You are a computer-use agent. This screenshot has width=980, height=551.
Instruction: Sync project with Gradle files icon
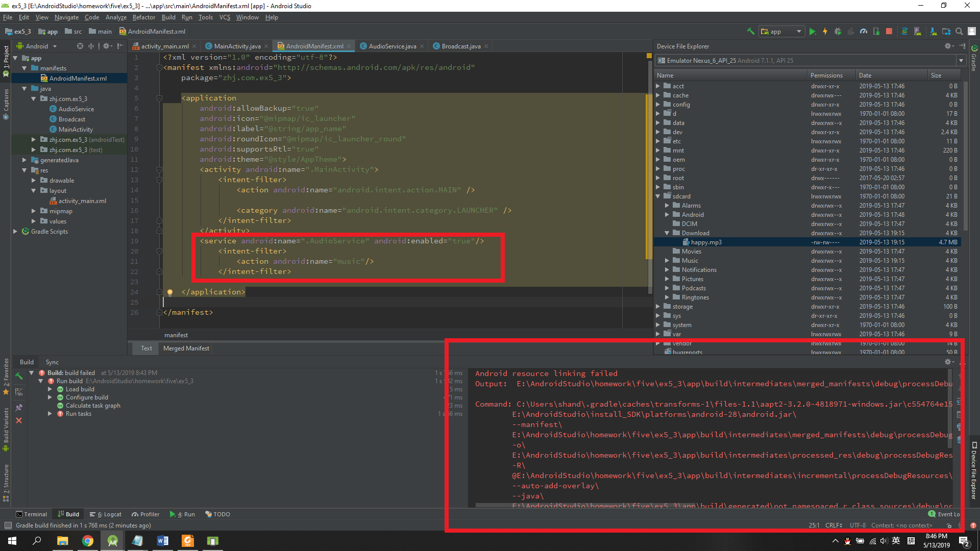tap(904, 32)
